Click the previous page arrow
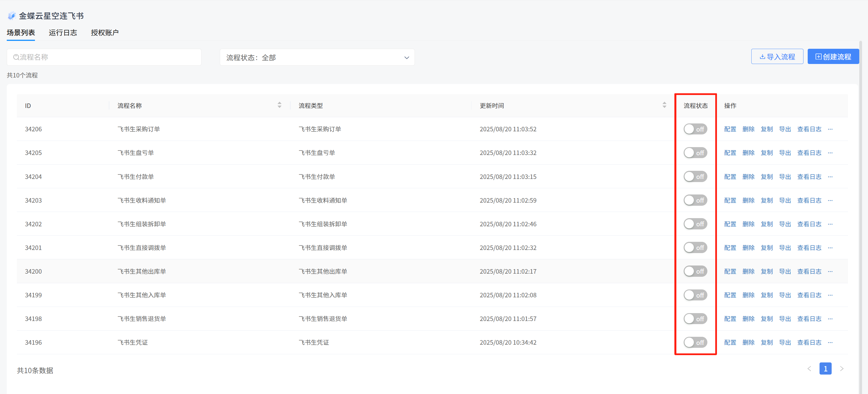 point(809,368)
